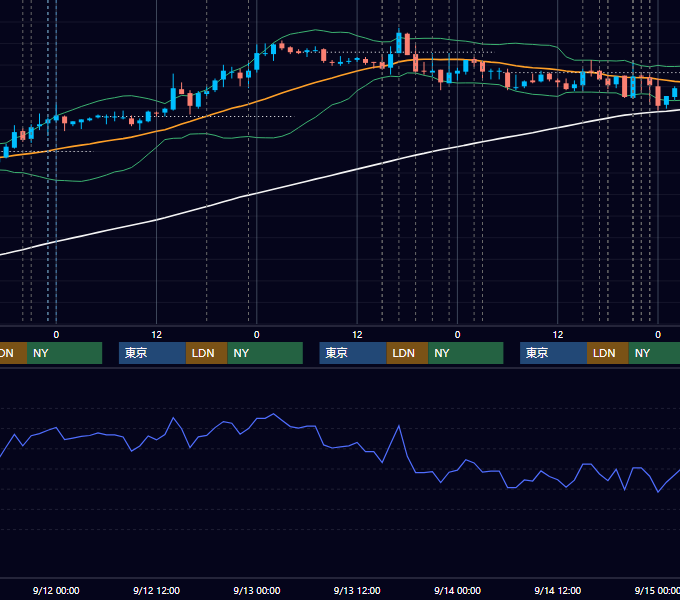680x600 pixels.
Task: Select the 9/13 00:00 date label
Action: click(257, 590)
